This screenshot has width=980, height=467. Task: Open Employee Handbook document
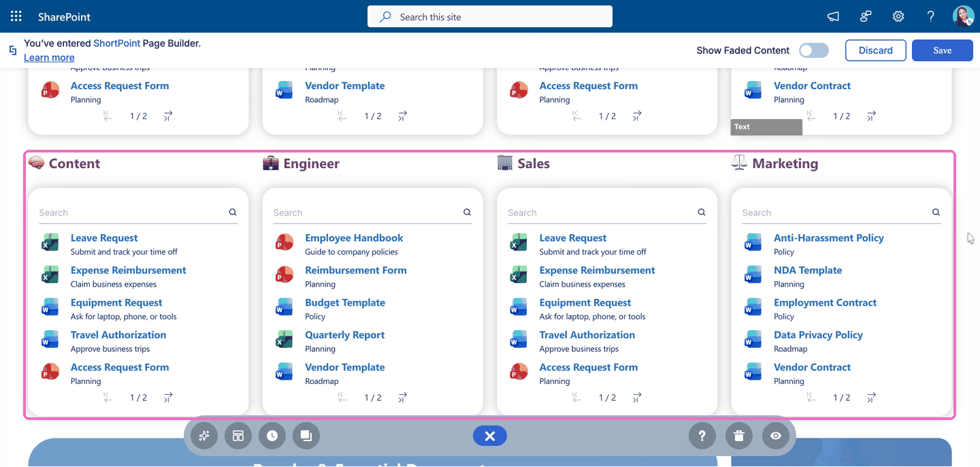354,238
